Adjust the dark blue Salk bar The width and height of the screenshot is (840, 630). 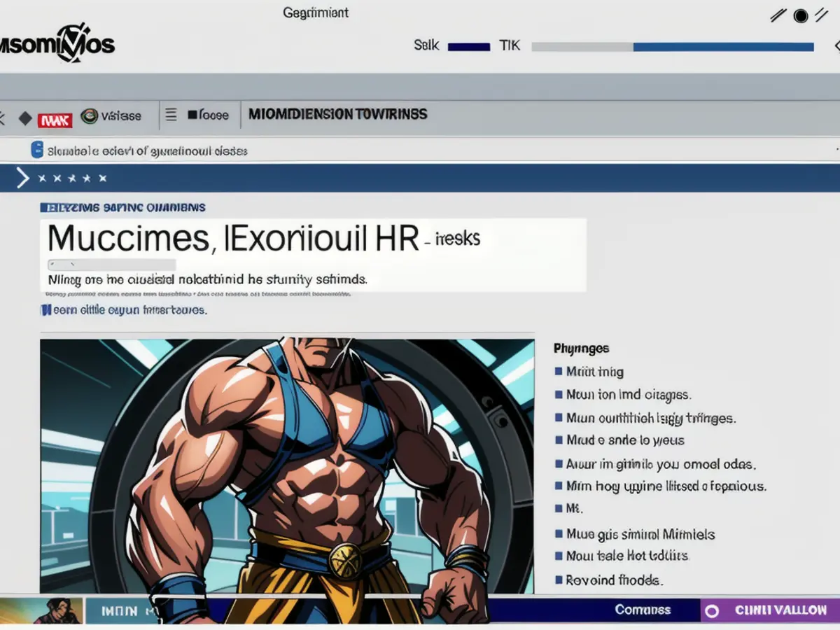[x=468, y=47]
